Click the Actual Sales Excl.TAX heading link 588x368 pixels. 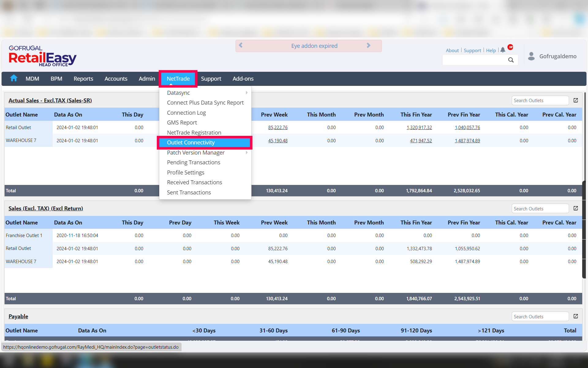click(x=50, y=100)
